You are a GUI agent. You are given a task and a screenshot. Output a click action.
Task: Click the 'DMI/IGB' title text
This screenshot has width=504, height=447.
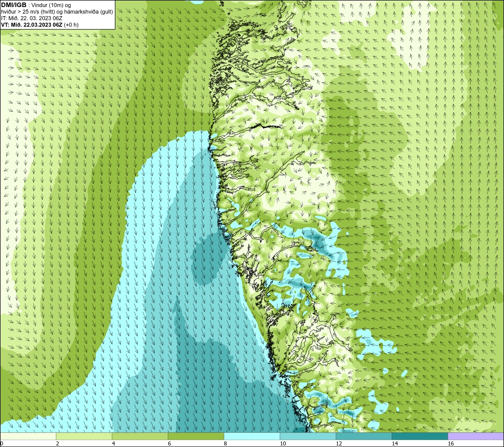click(x=14, y=5)
